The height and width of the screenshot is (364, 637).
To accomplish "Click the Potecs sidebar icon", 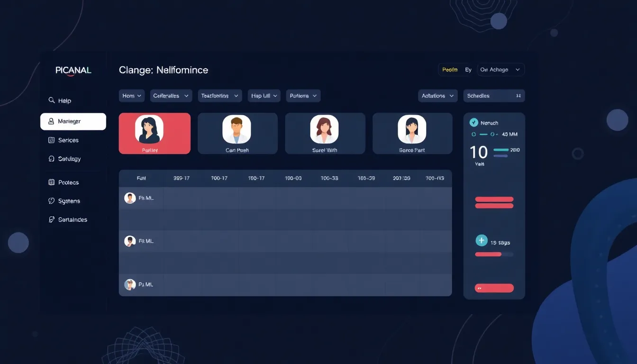I will 52,182.
